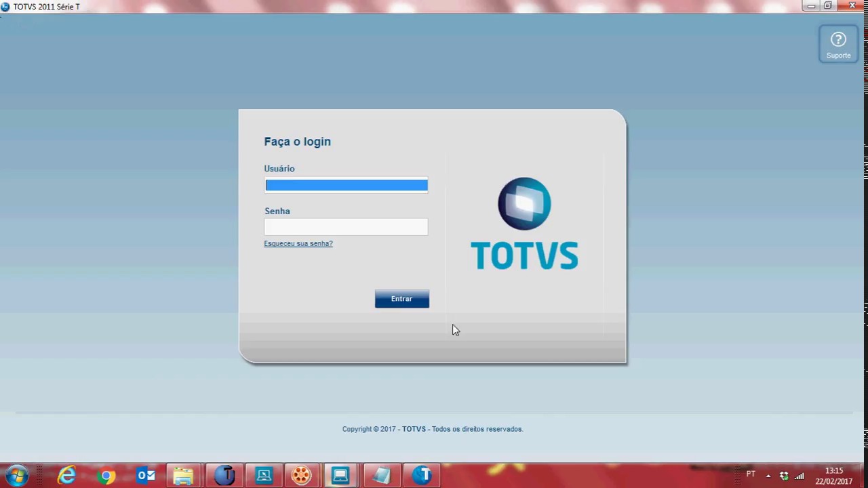The width and height of the screenshot is (868, 488).
Task: Click the Senha password field
Action: coord(347,227)
